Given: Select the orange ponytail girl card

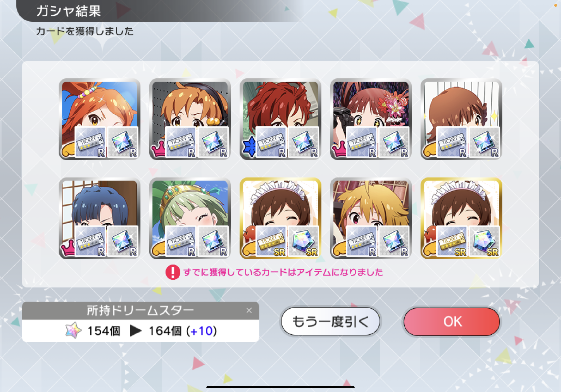Looking at the screenshot, I should pos(99,119).
